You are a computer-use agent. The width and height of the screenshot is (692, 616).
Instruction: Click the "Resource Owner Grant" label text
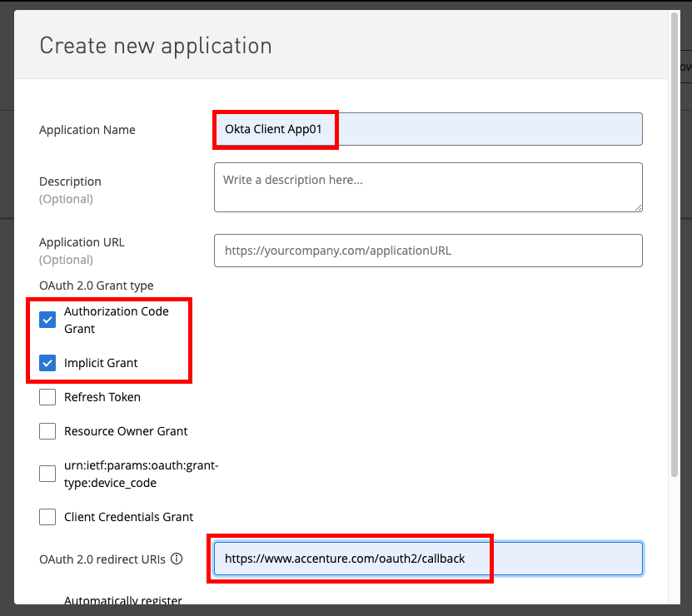126,431
